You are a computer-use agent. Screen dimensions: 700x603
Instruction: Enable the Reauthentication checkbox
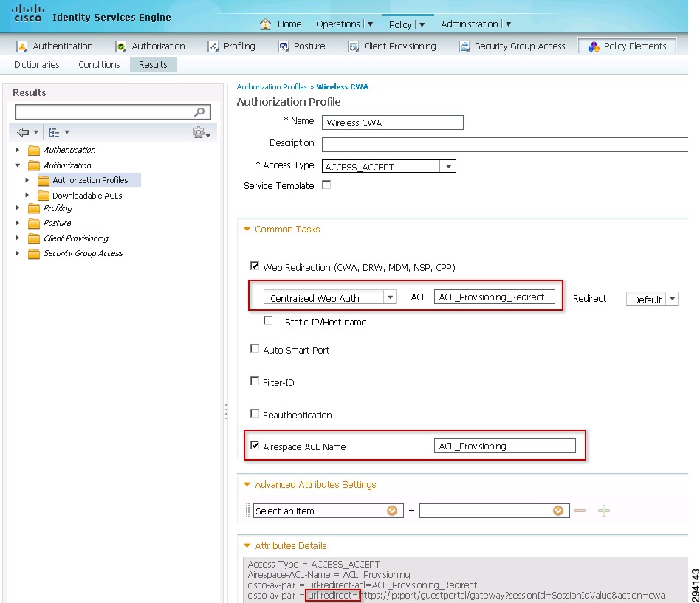click(255, 413)
